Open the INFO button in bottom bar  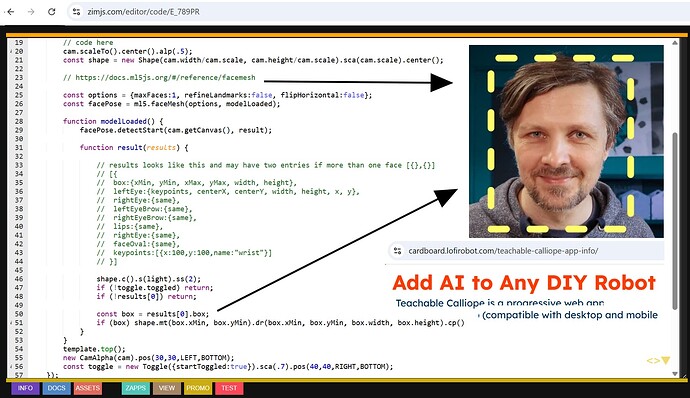(x=25, y=388)
